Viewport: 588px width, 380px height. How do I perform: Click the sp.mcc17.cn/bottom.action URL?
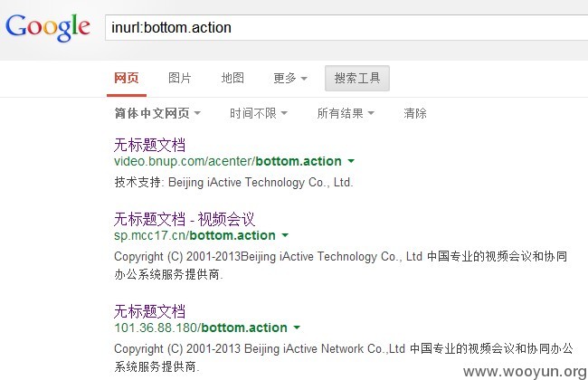pyautogui.click(x=194, y=235)
